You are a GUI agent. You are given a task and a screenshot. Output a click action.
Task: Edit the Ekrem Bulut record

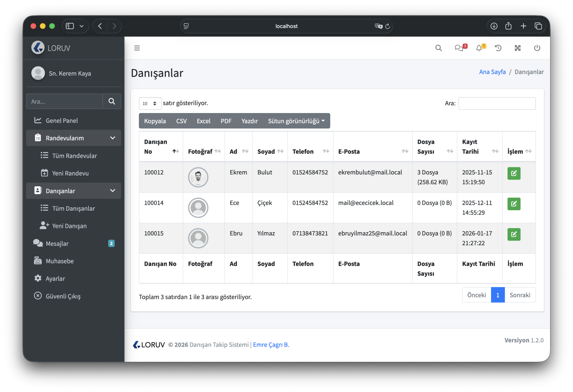514,173
